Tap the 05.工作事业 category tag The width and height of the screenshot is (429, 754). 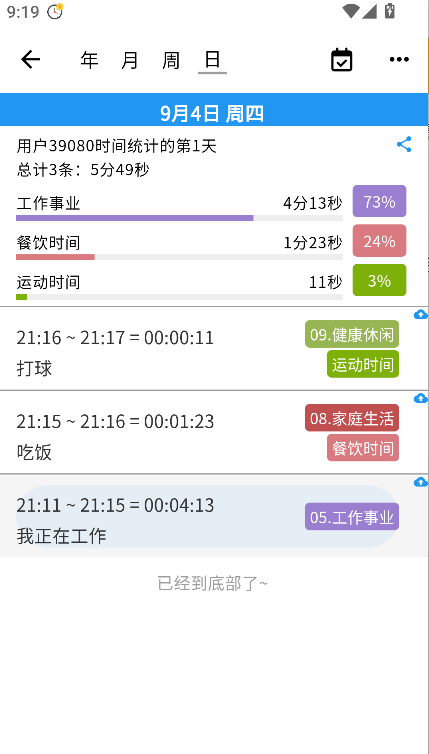coord(352,517)
